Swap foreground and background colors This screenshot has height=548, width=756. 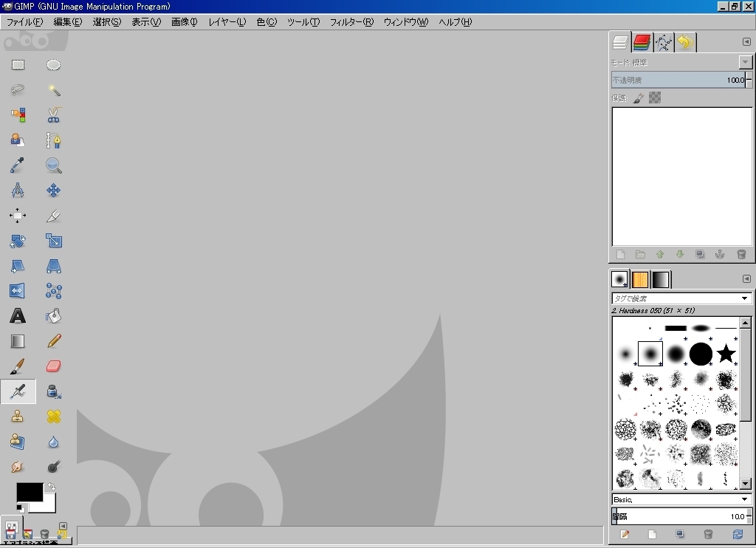pyautogui.click(x=50, y=487)
